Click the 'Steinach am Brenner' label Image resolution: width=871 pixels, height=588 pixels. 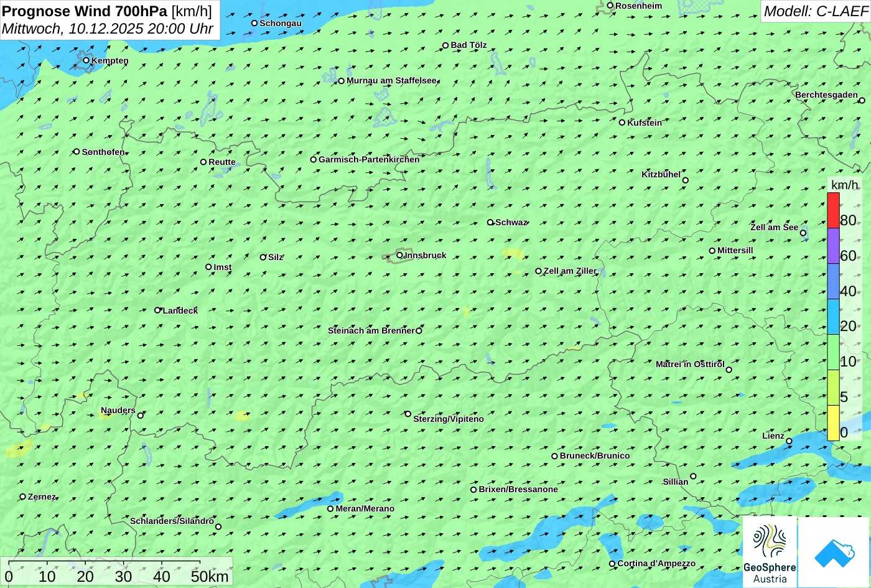coord(371,330)
